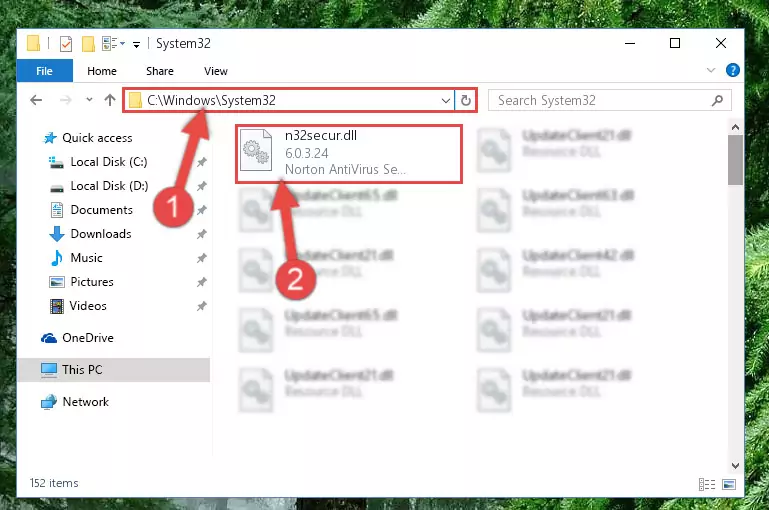Go up one folder level
769x510 pixels.
(x=110, y=100)
